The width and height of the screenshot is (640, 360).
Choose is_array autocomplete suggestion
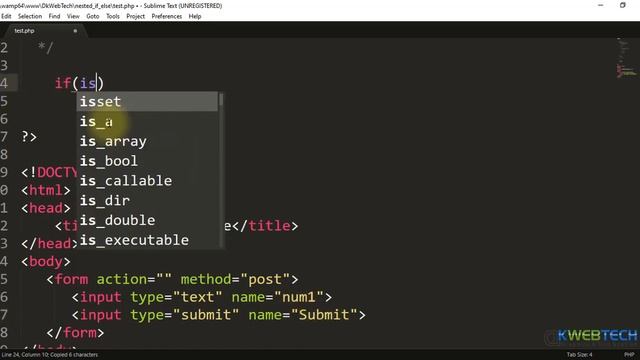point(147,141)
